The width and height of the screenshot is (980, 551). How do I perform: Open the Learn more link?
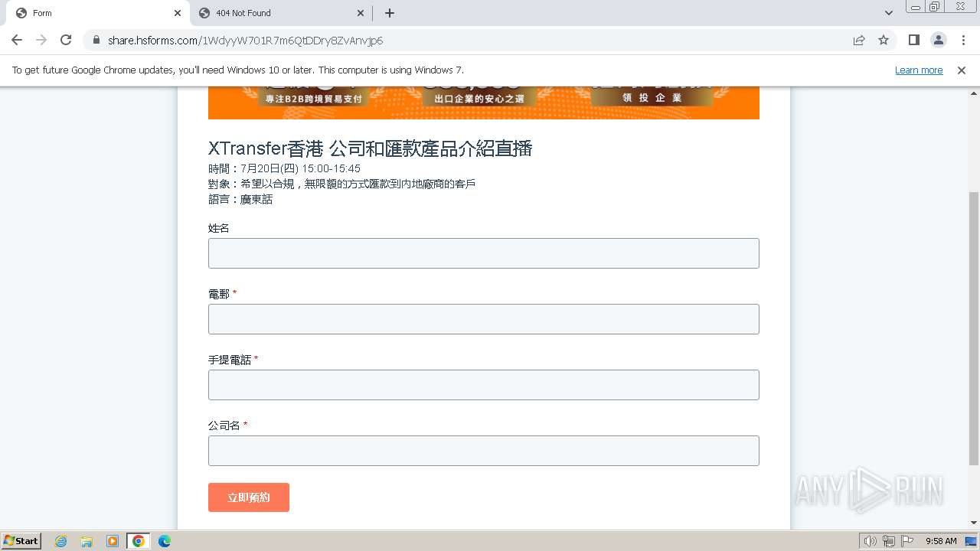click(x=919, y=70)
